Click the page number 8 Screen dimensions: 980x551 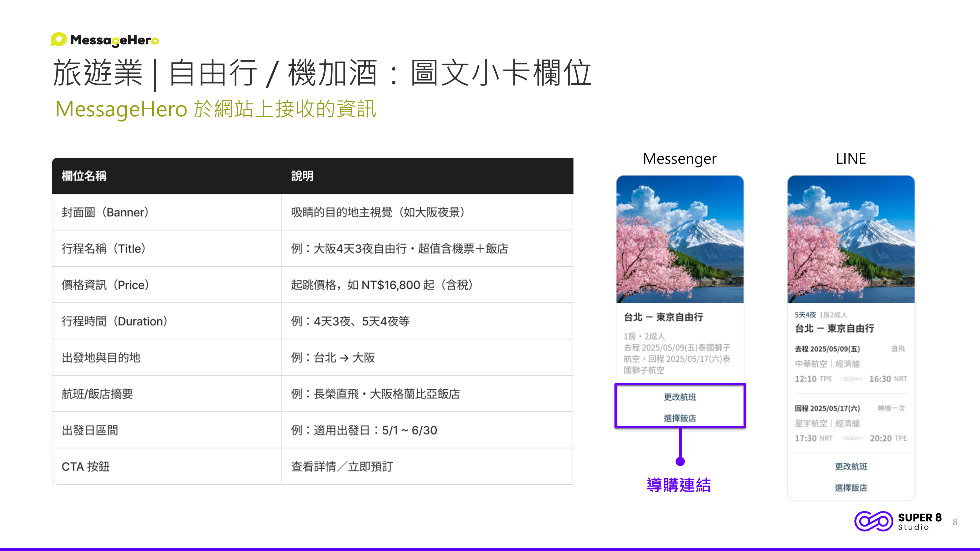(x=955, y=522)
